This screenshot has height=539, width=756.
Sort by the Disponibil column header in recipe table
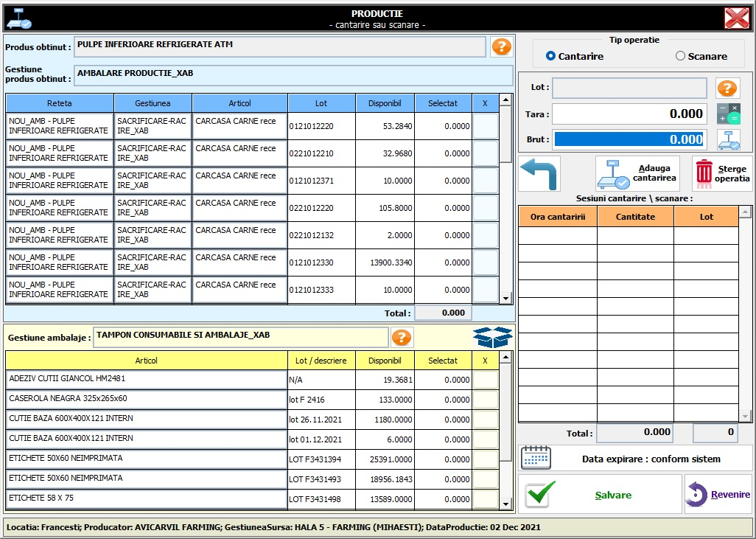point(385,103)
